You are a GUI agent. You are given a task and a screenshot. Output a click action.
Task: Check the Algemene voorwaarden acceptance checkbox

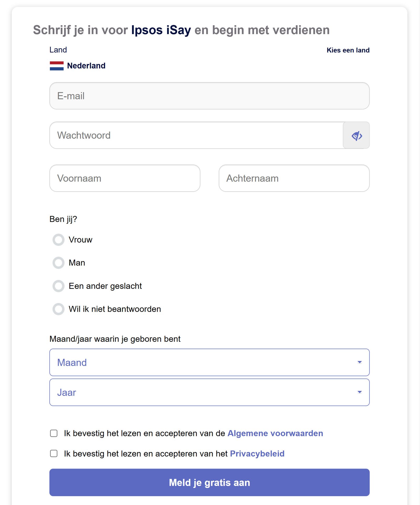click(54, 433)
